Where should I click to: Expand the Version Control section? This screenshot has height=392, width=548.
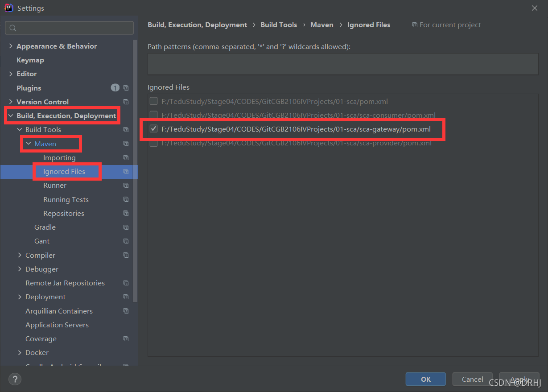[x=11, y=102]
